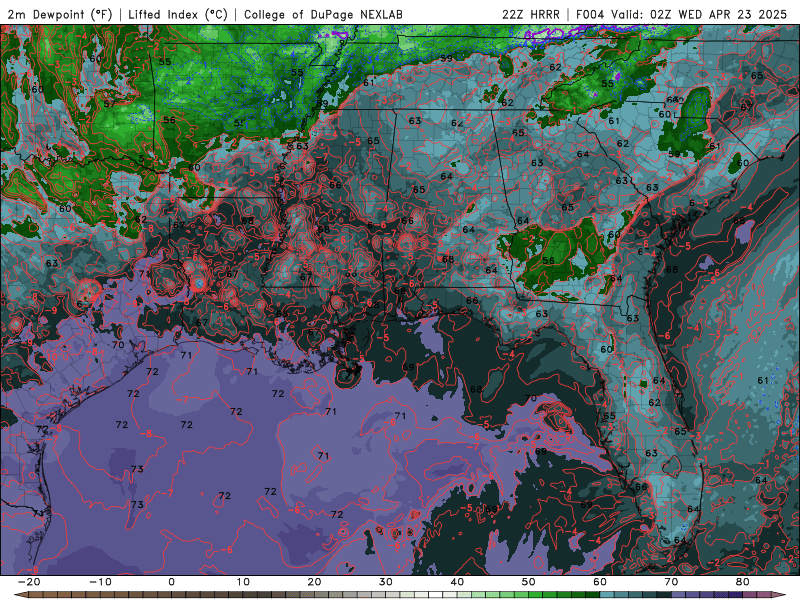Click the 20 color scale label
Viewport: 800px width, 600px height.
314,582
